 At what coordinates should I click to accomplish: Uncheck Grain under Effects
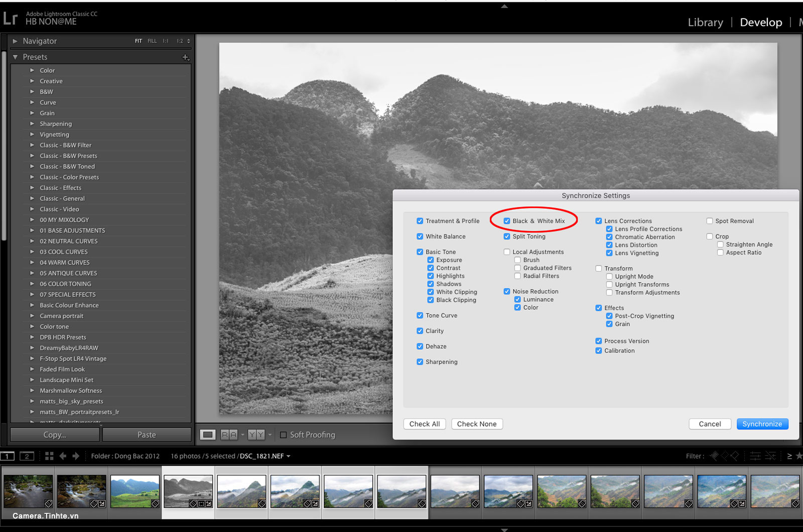[609, 324]
